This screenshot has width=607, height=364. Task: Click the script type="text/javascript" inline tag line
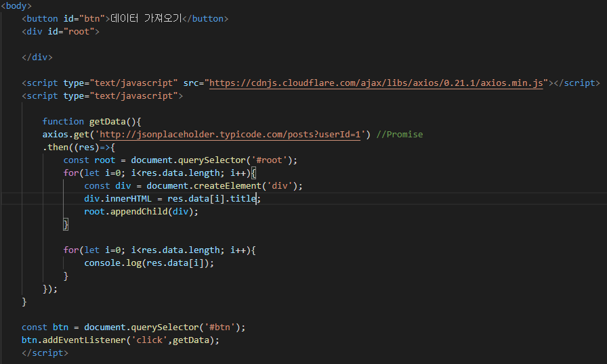[102, 96]
